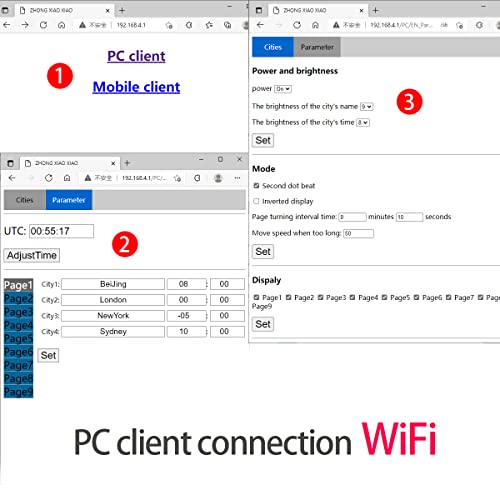Open three-dots menu in middle-left browser
Viewport: 500px width, 500px height.
click(237, 178)
